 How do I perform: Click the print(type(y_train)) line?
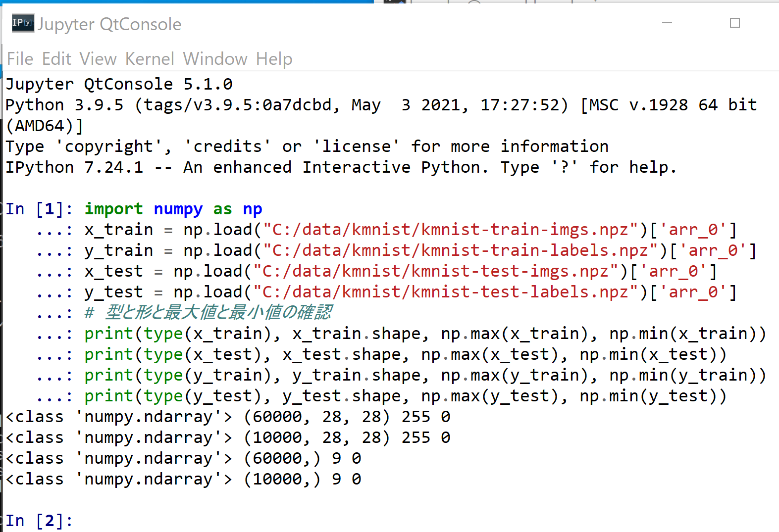pyautogui.click(x=425, y=375)
